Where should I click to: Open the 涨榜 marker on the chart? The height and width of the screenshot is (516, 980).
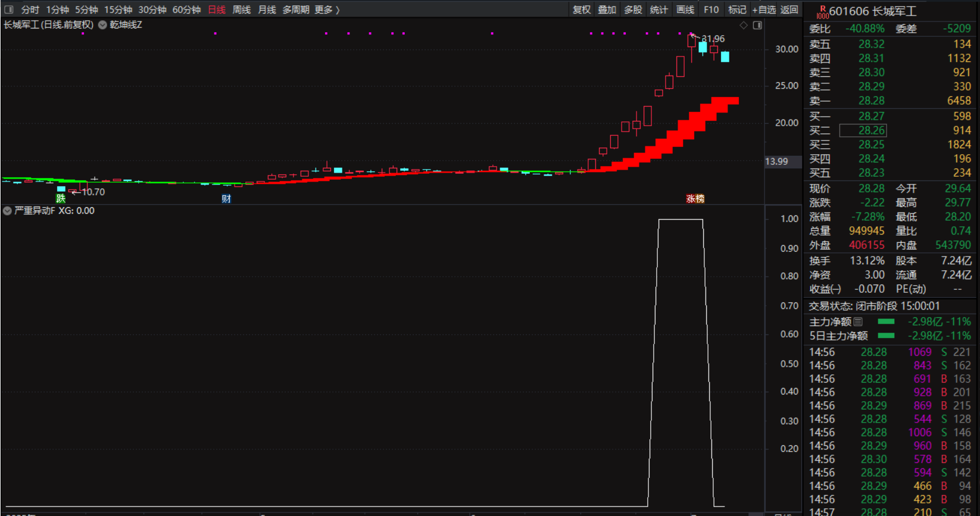click(x=695, y=199)
